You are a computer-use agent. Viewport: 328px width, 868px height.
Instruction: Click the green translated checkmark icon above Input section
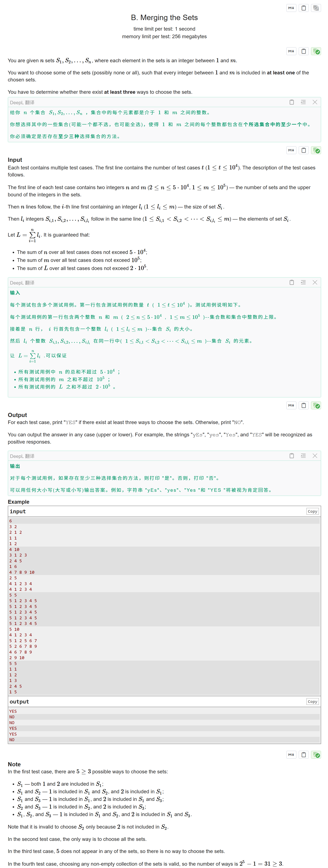pyautogui.click(x=316, y=150)
